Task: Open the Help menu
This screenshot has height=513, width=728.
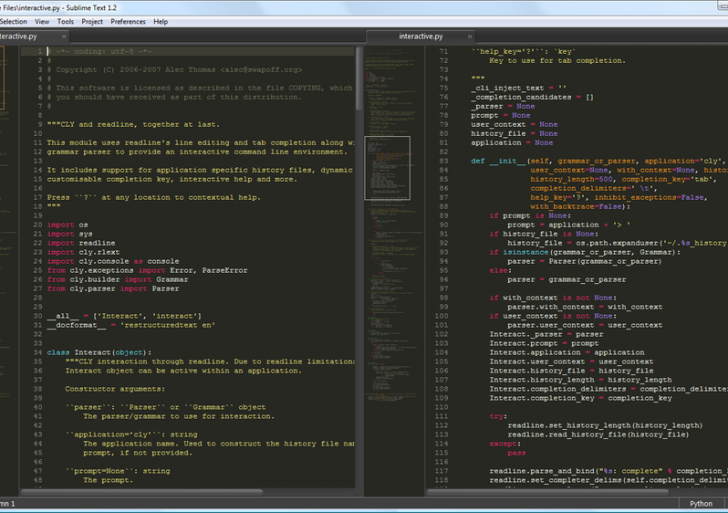Action: point(160,21)
